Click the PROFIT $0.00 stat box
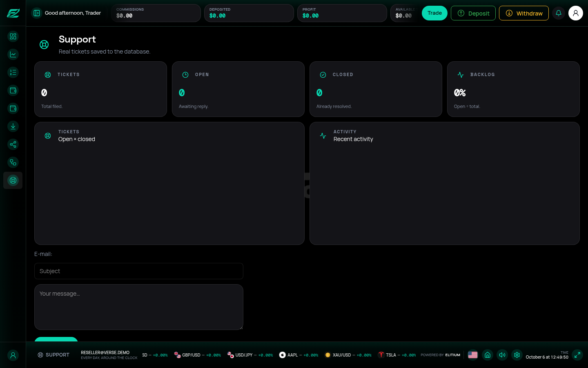Screen dimensions: 588x368 pos(342,13)
